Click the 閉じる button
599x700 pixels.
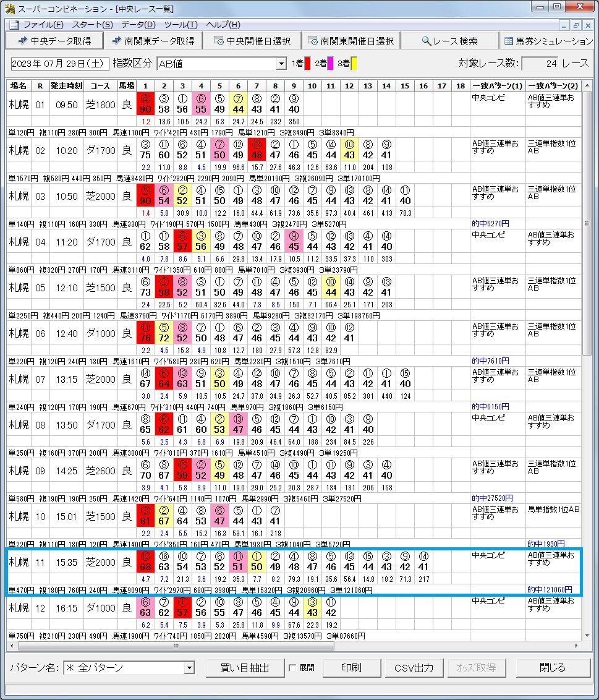(x=553, y=668)
